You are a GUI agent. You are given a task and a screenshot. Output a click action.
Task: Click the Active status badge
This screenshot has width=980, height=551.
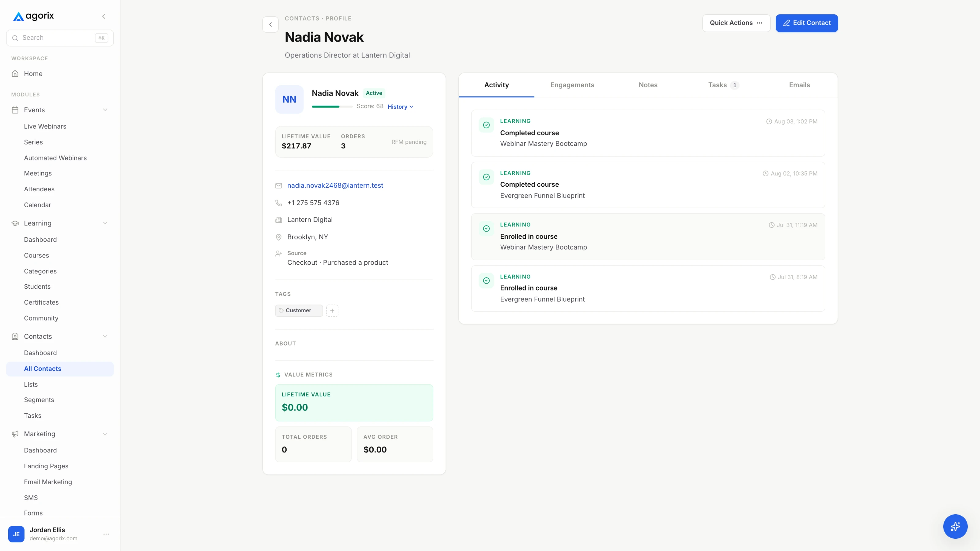click(x=374, y=93)
